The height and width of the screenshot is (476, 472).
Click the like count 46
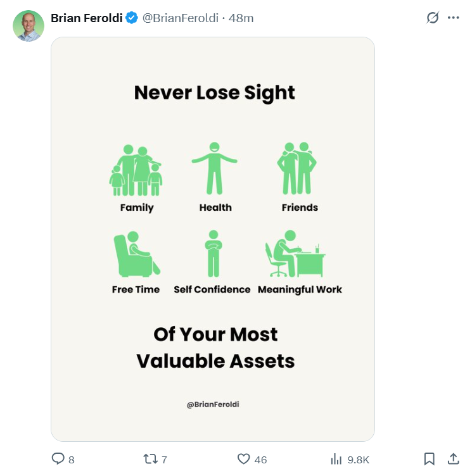point(261,460)
